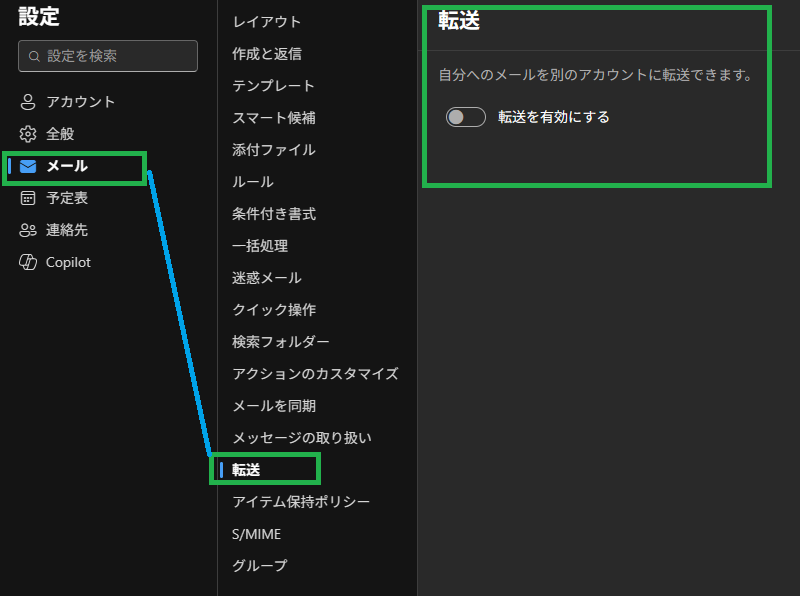This screenshot has height=596, width=800.
Task: Click the Copilot logo icon
Action: click(x=28, y=262)
